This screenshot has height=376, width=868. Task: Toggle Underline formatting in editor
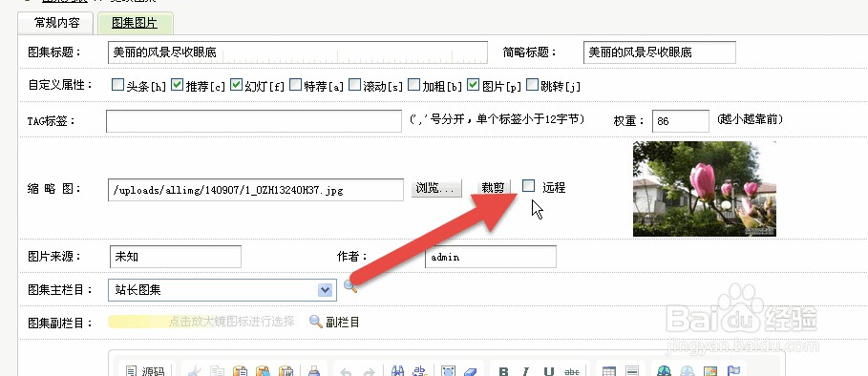[x=549, y=372]
